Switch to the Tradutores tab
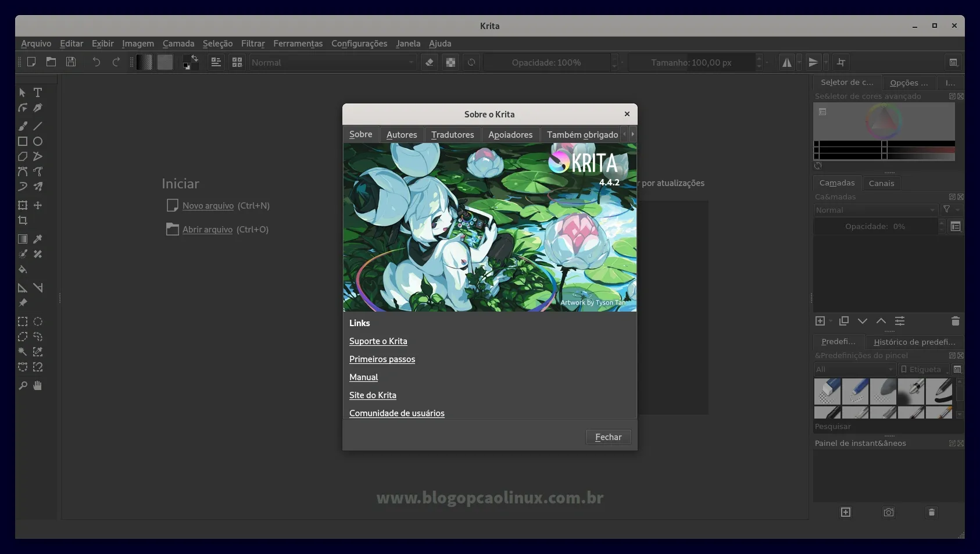This screenshot has height=554, width=980. 453,134
